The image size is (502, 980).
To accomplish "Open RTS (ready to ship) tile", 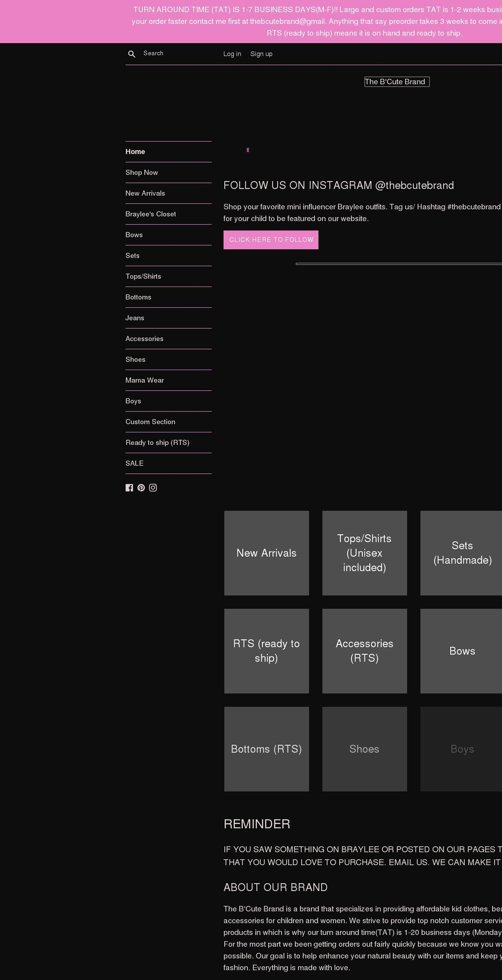I will [x=267, y=651].
